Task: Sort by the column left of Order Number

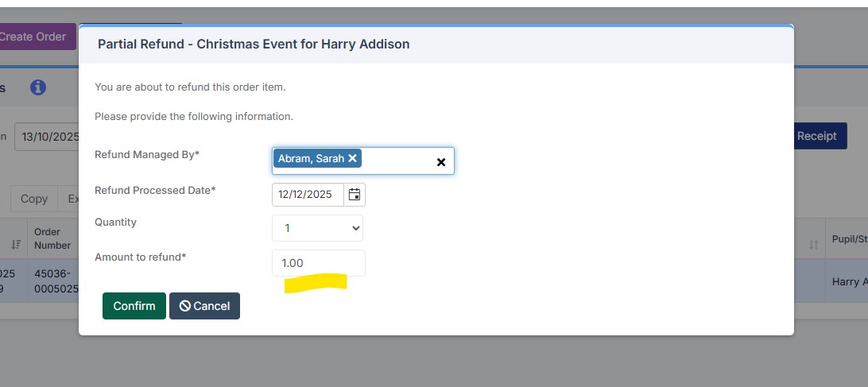Action: 16,245
